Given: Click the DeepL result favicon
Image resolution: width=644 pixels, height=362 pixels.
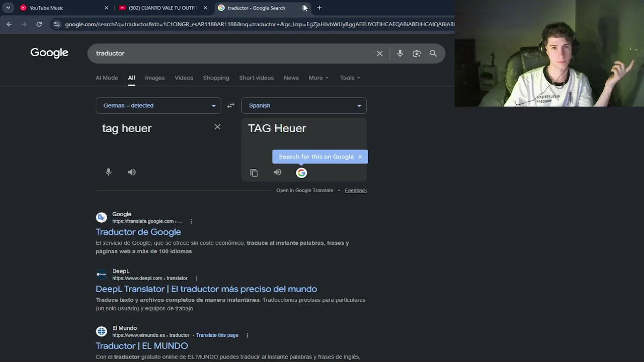Looking at the screenshot, I should click(102, 275).
